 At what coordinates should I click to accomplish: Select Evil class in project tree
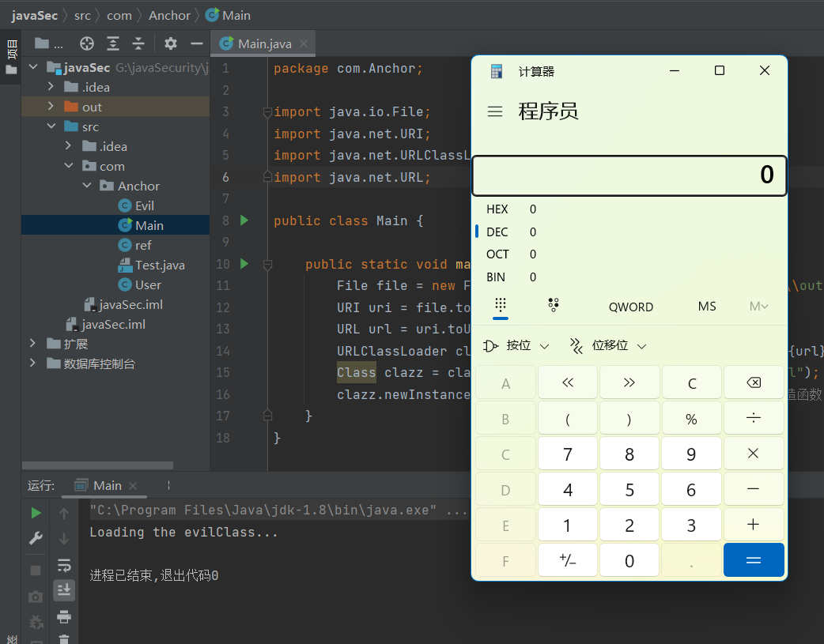pos(135,205)
